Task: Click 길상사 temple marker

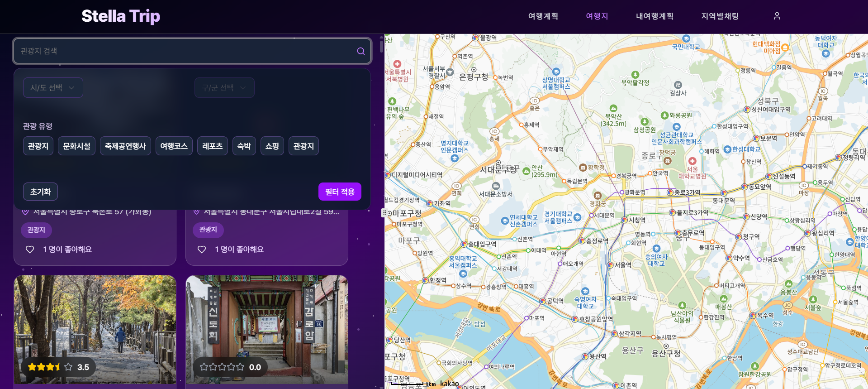Action: [x=678, y=85]
